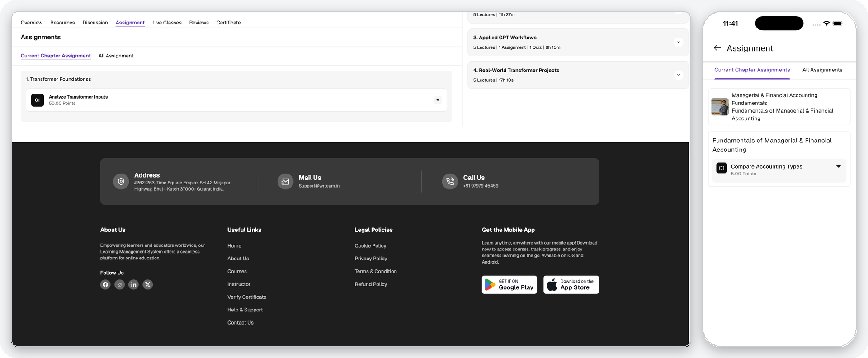Open the Contact Us footer link
The image size is (868, 358).
click(241, 323)
